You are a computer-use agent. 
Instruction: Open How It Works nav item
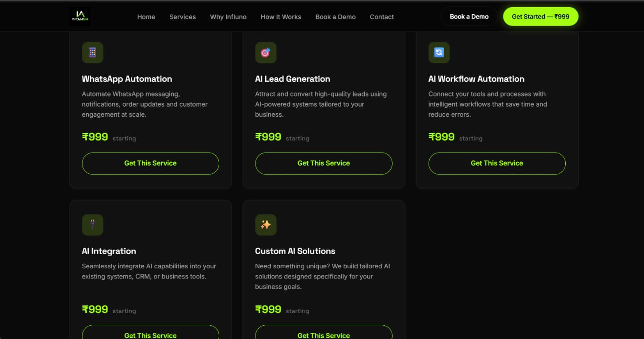[x=281, y=17]
